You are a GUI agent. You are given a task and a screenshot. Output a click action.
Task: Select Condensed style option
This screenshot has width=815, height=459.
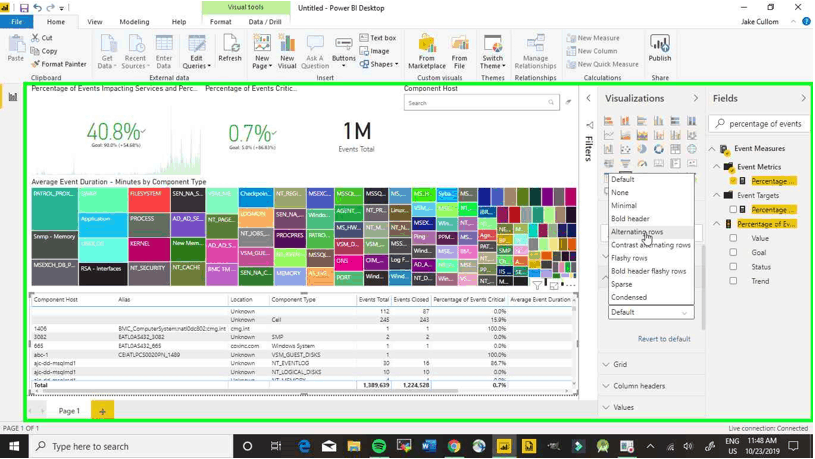tap(651, 297)
